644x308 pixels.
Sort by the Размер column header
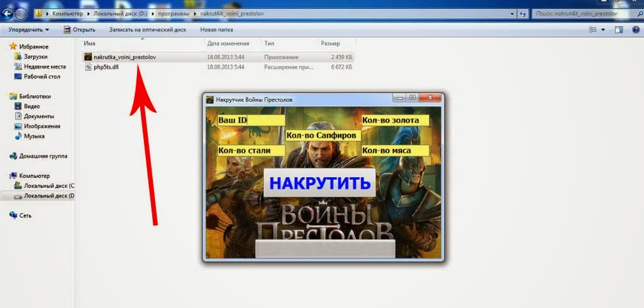(330, 43)
